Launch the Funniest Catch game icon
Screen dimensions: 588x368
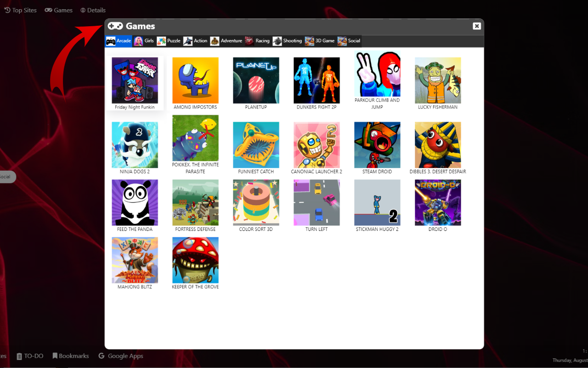point(256,145)
